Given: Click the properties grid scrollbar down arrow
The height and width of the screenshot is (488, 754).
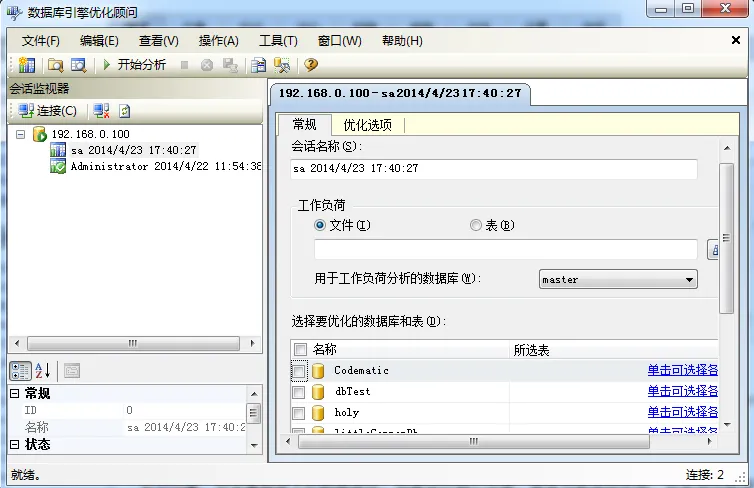Looking at the screenshot, I should coord(254,446).
